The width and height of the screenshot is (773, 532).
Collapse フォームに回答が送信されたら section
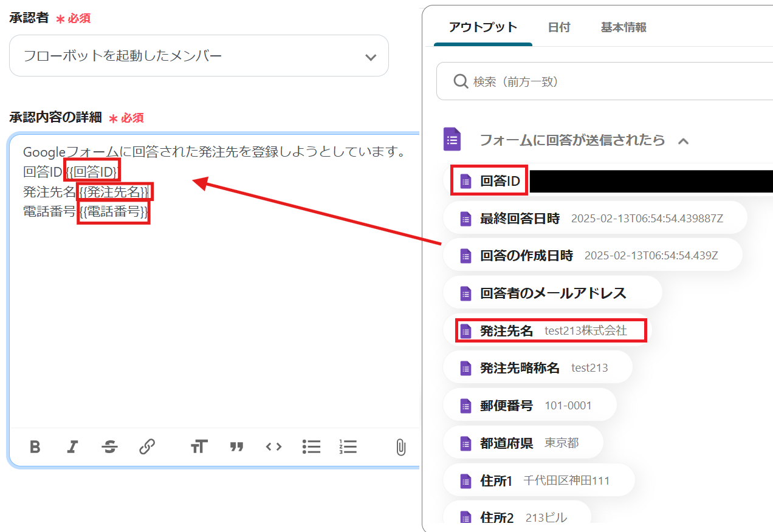683,141
